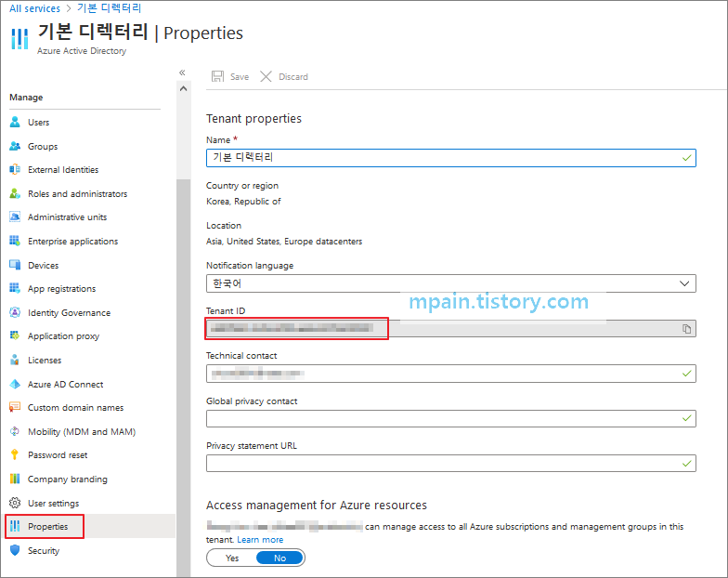Click the Global privacy contact field
728x578 pixels.
click(451, 418)
